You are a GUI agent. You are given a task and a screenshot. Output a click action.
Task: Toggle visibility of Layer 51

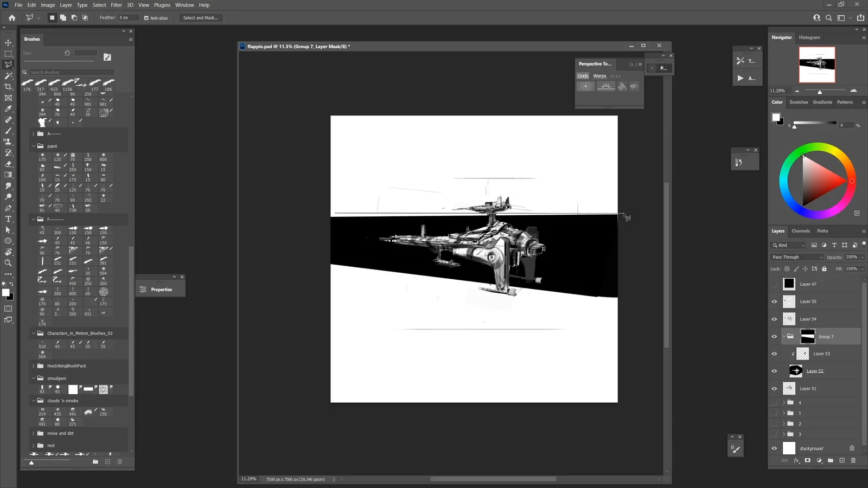pos(775,388)
